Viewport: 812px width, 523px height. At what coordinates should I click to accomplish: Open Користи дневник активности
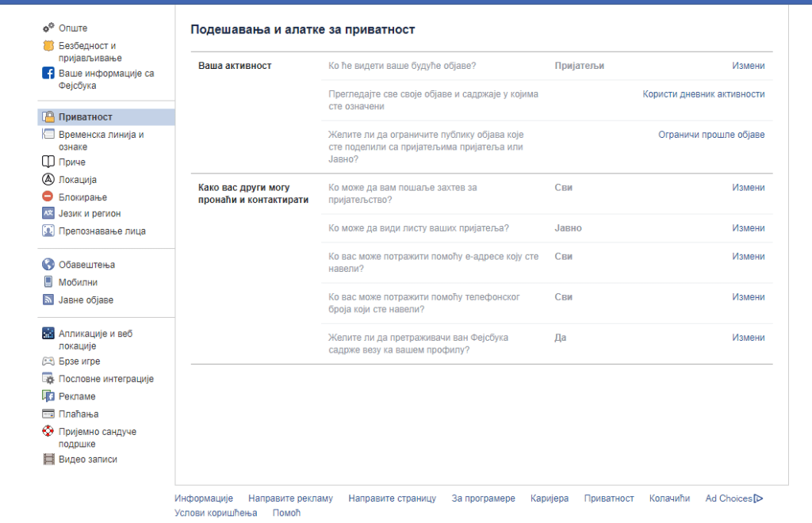click(703, 94)
